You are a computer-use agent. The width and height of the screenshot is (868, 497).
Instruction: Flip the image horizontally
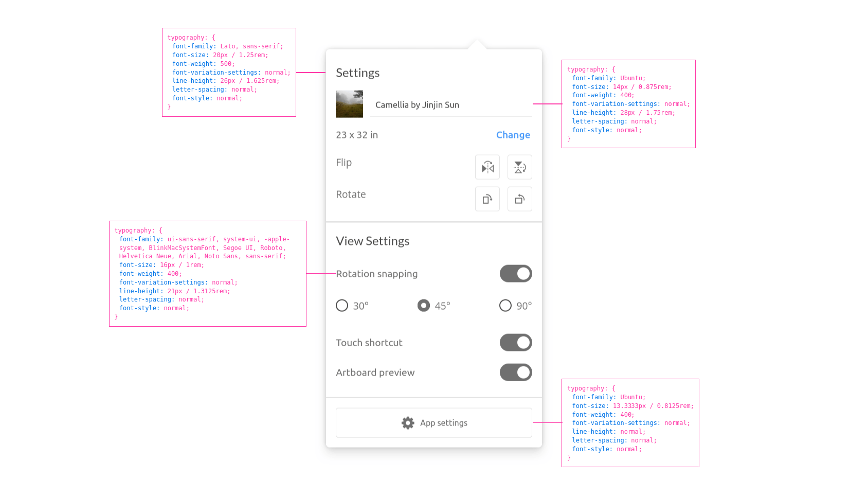487,167
